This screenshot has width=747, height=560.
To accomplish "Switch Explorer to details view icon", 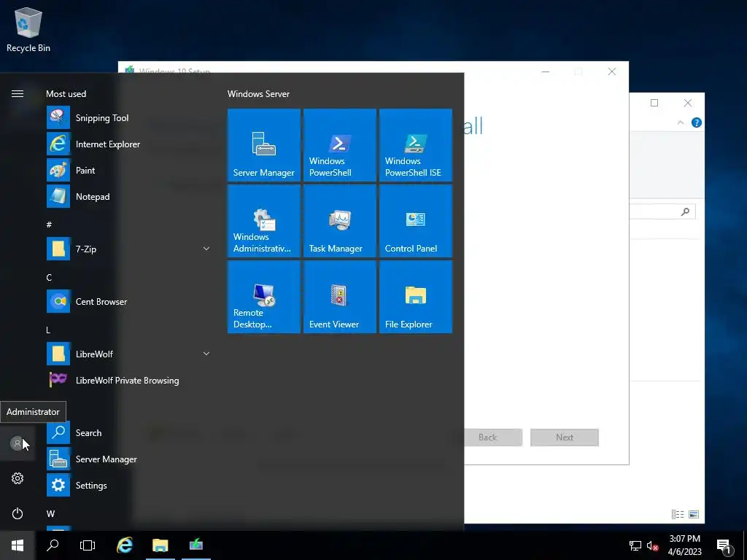I will point(678,514).
